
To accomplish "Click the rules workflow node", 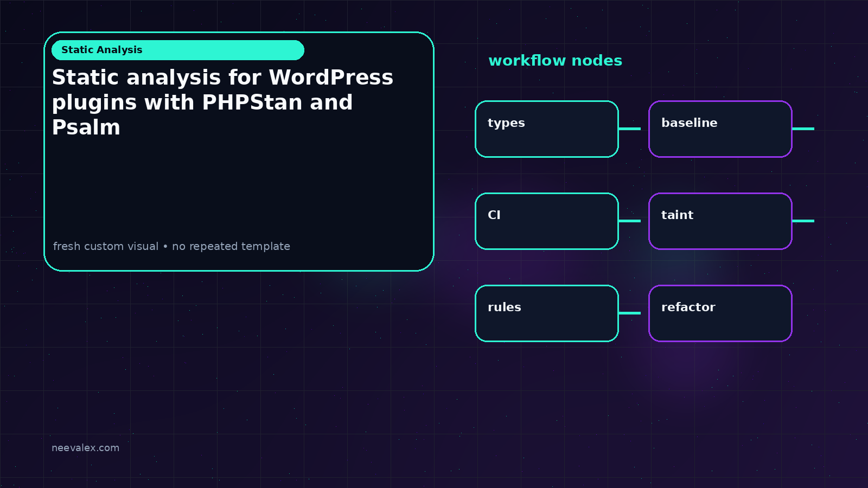I will coord(547,313).
